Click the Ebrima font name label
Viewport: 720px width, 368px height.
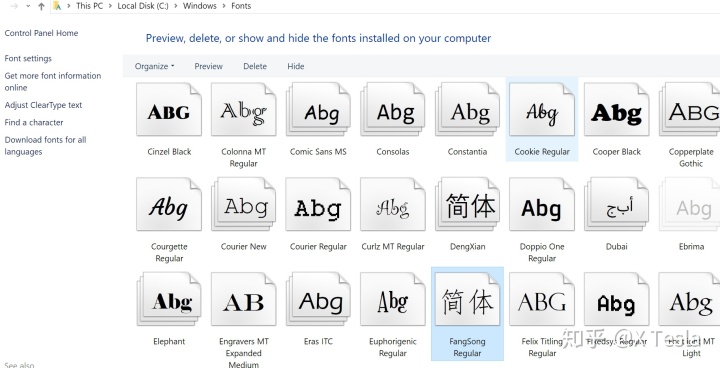click(691, 247)
